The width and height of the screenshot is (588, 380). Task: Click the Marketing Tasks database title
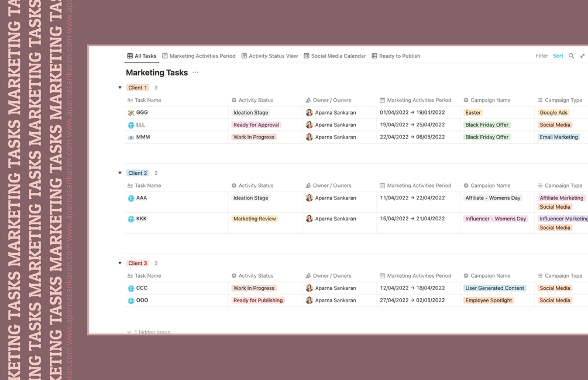click(157, 72)
